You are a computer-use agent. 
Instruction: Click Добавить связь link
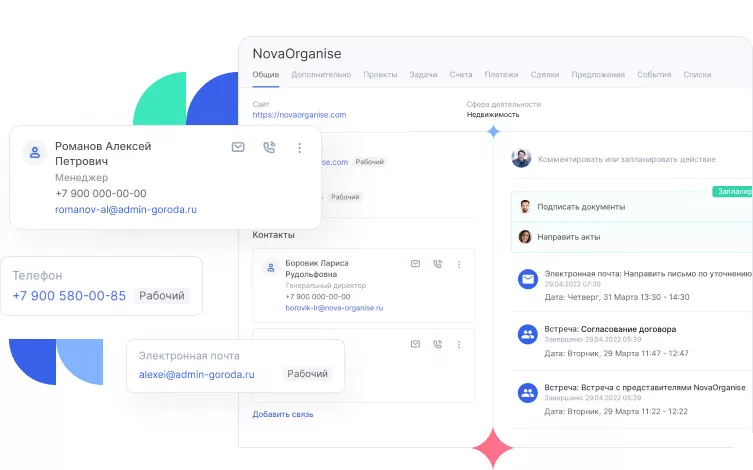coord(283,414)
